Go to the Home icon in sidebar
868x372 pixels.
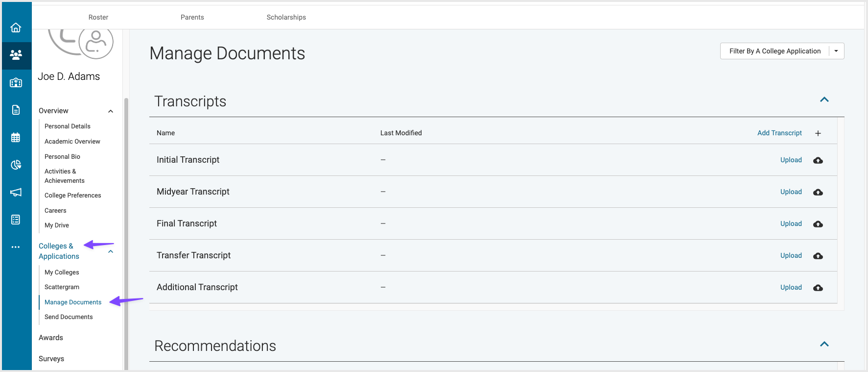click(16, 27)
